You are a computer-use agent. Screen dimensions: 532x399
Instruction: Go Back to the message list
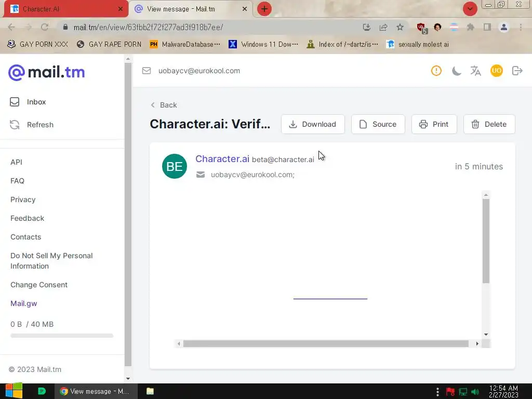[x=164, y=105]
